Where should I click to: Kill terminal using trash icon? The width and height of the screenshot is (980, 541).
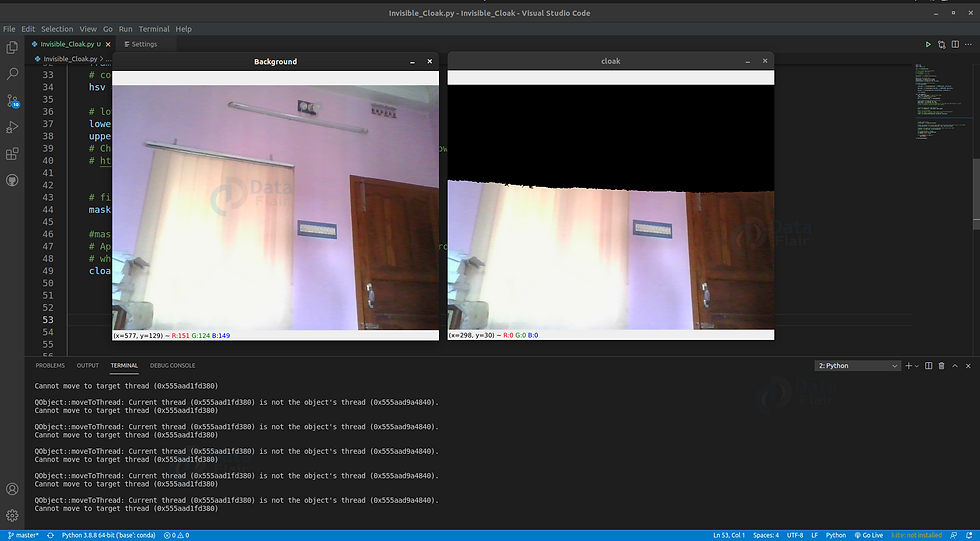[942, 365]
